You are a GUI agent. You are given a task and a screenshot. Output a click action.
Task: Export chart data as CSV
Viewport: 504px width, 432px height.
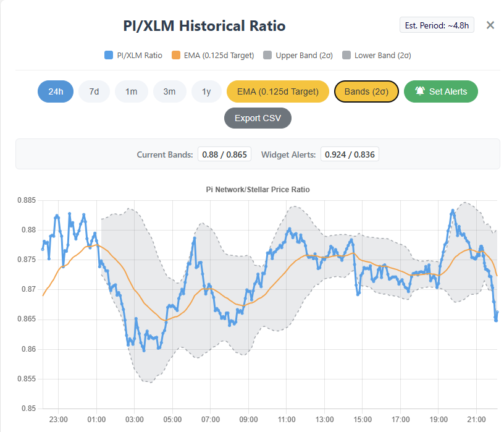pos(258,117)
